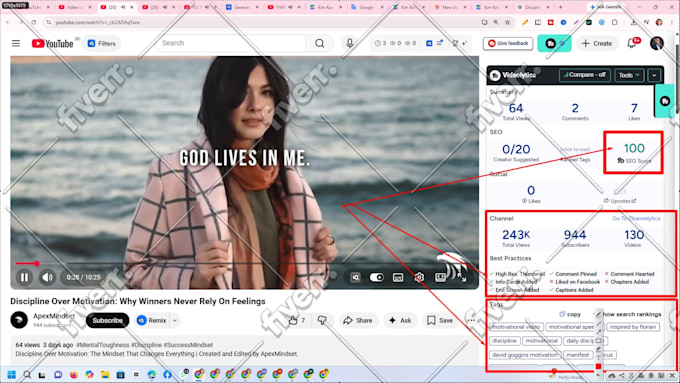The image size is (680, 383).
Task: Open the Chrome extensions puzzle icon
Action: pos(615,22)
